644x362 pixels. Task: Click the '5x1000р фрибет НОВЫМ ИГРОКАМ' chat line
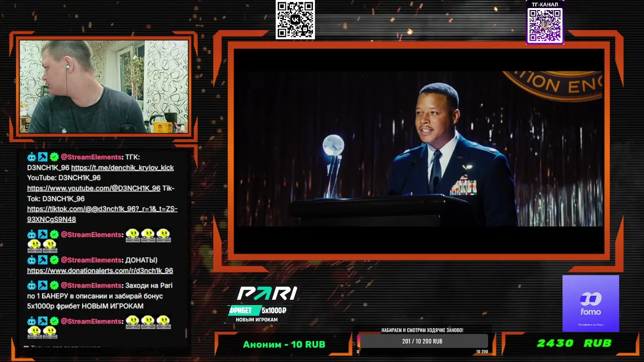click(85, 306)
